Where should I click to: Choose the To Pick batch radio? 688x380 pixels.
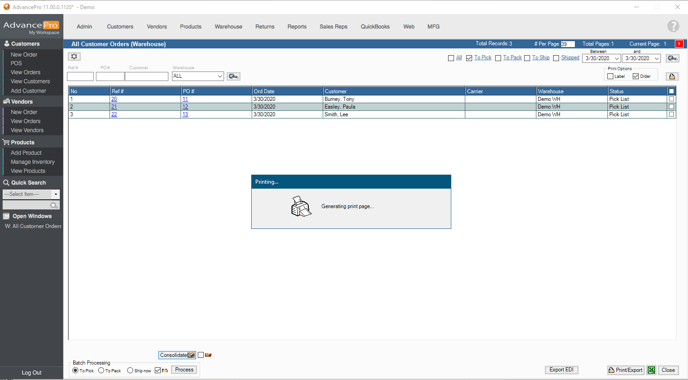(x=75, y=370)
